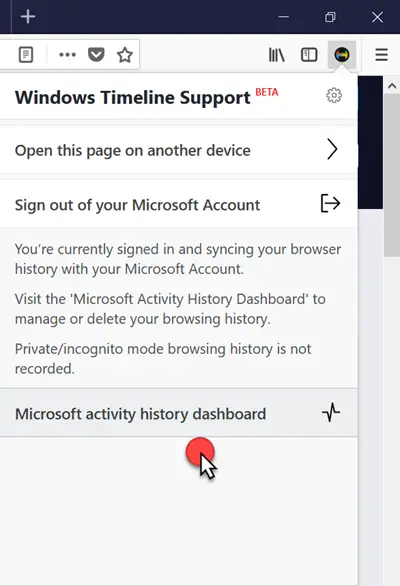
Task: Open Microsoft activity history dashboard
Action: [179, 413]
